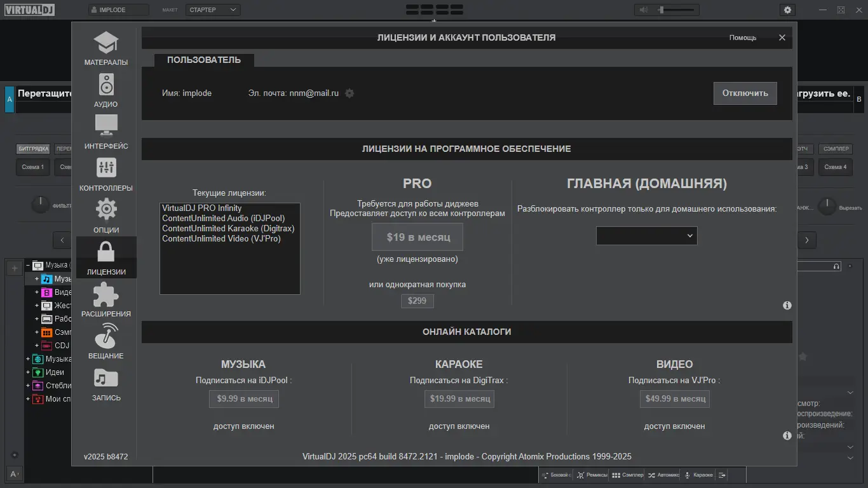Expand the Мои списки folder node
Viewport: 868px width, 488px height.
click(x=28, y=399)
